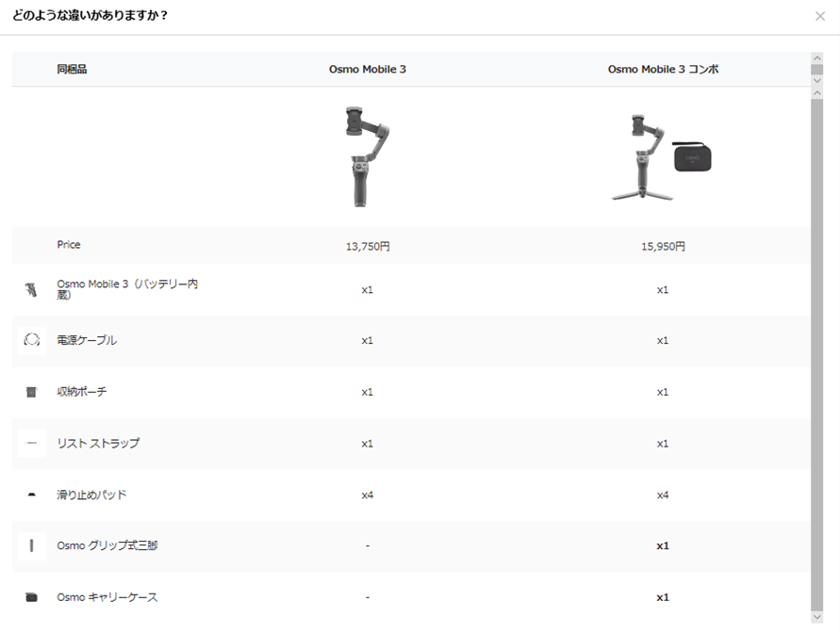The image size is (840, 634).
Task: Click the main table scrollbar thumb
Action: click(816, 349)
